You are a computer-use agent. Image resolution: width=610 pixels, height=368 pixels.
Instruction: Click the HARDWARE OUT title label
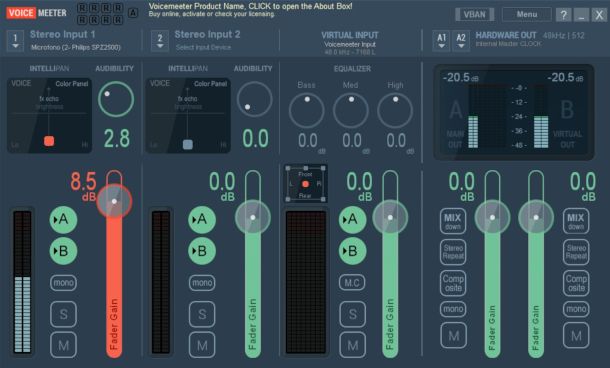506,35
